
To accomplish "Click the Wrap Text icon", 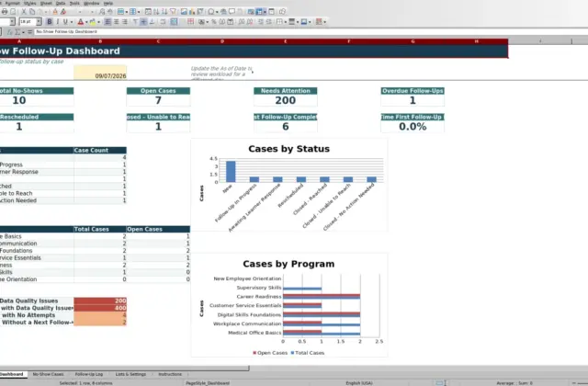I will (x=163, y=22).
